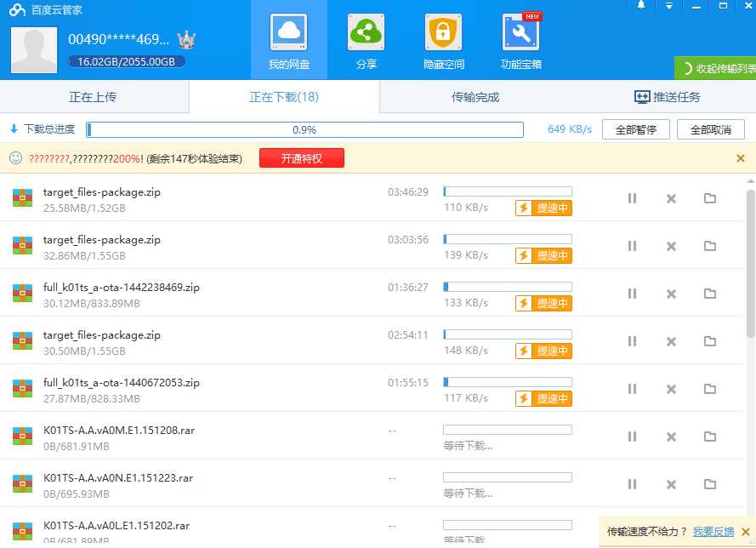Click 提速中 badge at 139 KB/s row
The width and height of the screenshot is (756, 548).
pyautogui.click(x=544, y=255)
